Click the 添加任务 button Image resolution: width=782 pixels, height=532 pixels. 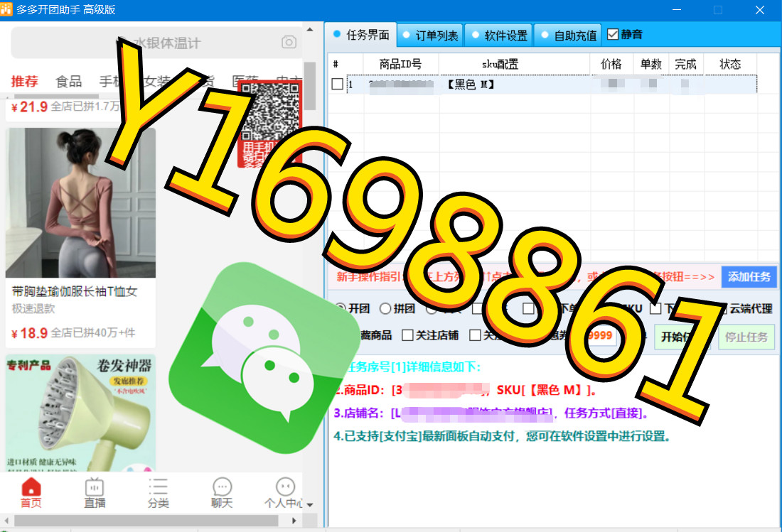(x=749, y=277)
